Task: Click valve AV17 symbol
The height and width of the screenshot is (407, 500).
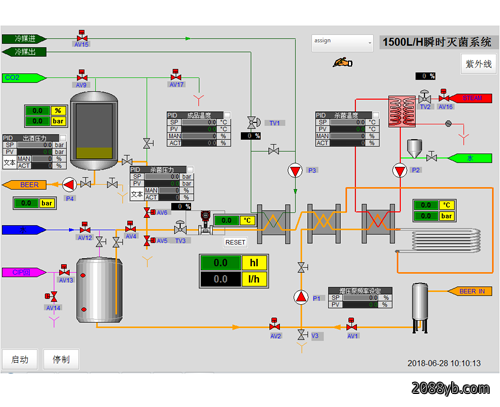Action: (x=176, y=75)
